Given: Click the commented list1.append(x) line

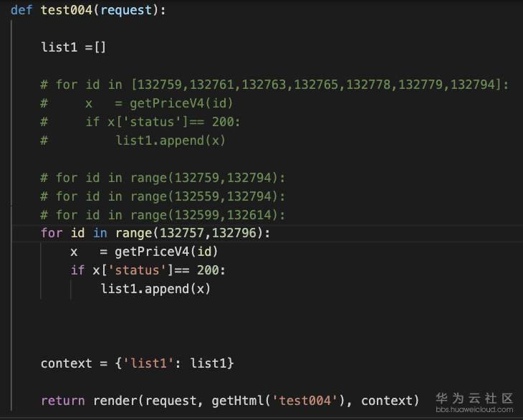Looking at the screenshot, I should (171, 140).
